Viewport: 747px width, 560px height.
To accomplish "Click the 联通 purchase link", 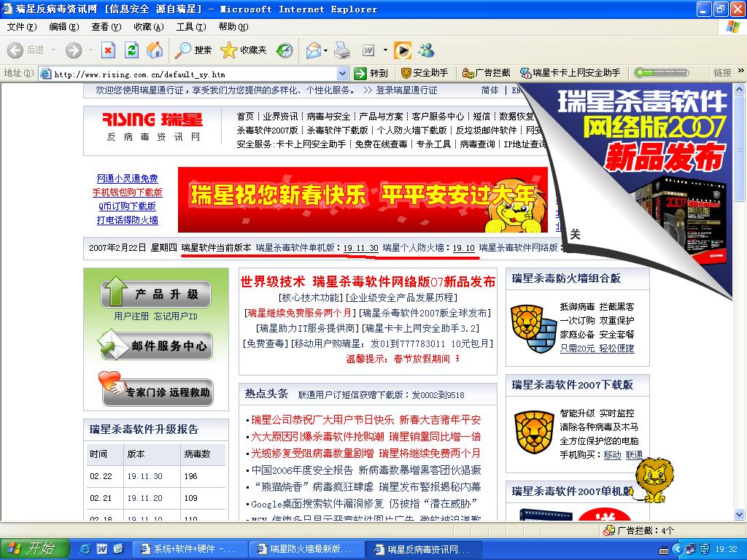I will [x=634, y=454].
